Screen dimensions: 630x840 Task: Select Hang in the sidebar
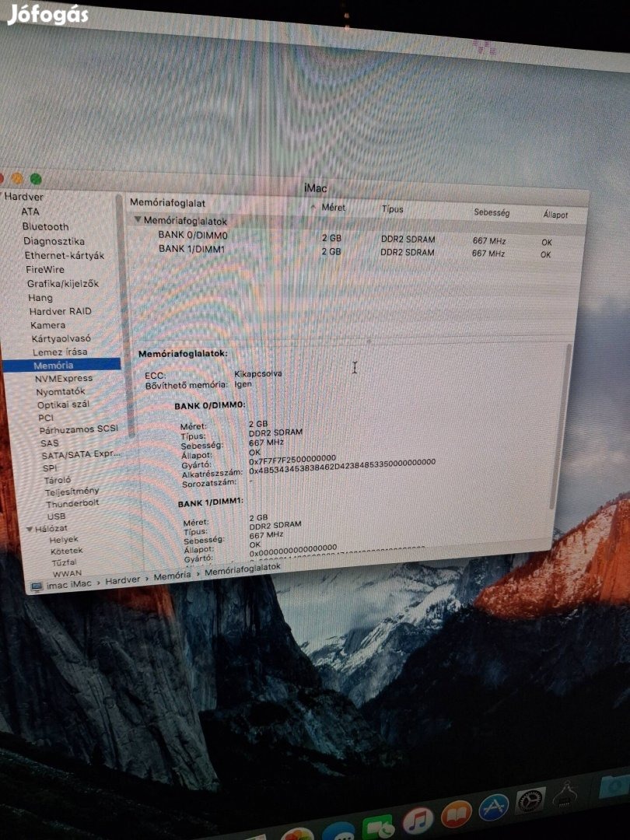40,297
